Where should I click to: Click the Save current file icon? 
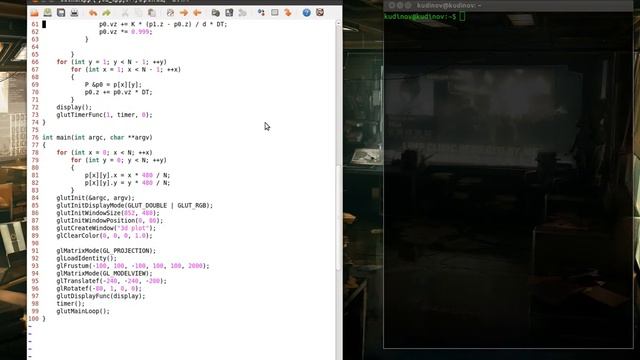click(48, 13)
